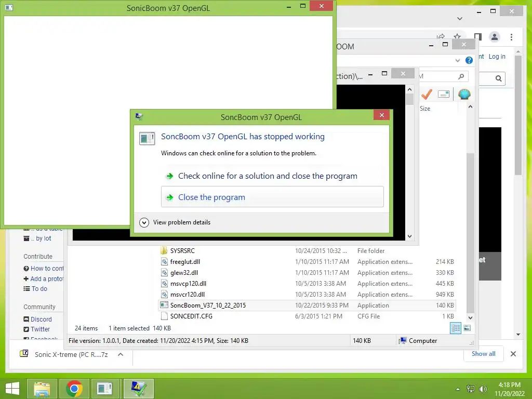Click Chrome share page icon

click(x=441, y=36)
